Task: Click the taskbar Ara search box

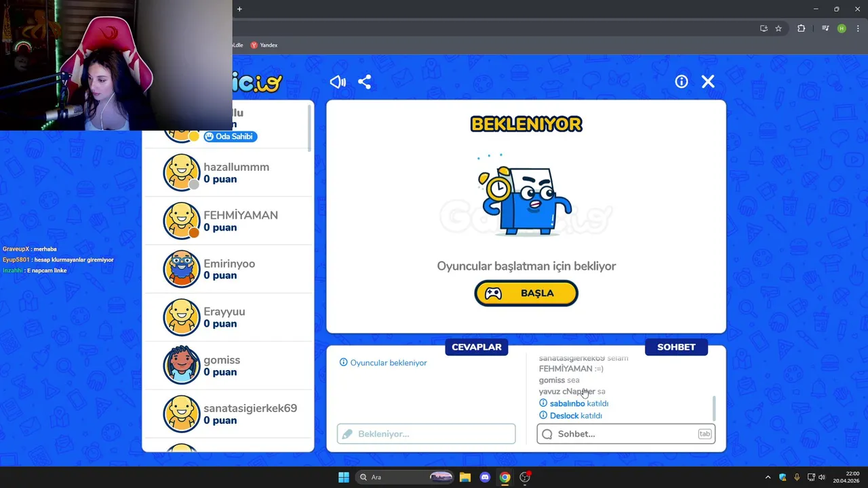Action: (405, 477)
